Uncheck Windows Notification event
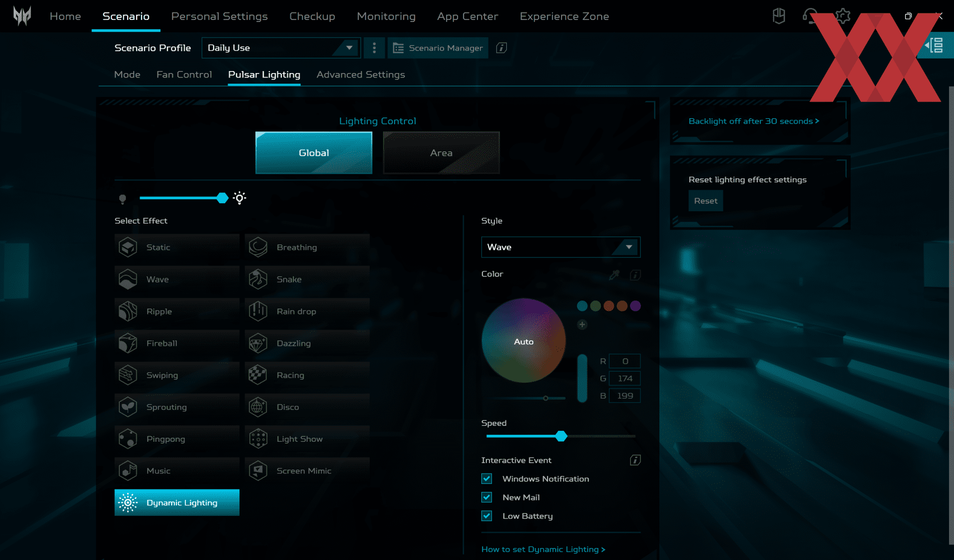 click(x=487, y=479)
